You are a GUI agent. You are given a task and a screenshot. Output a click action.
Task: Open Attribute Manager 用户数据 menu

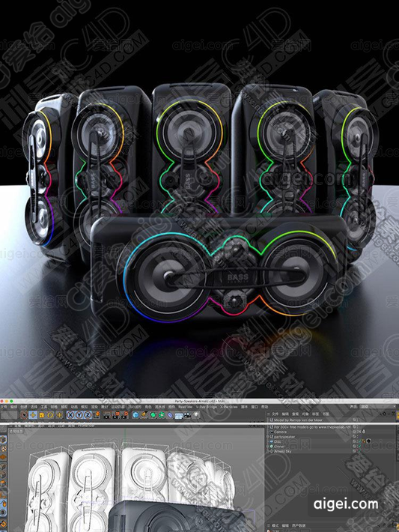tap(299, 525)
